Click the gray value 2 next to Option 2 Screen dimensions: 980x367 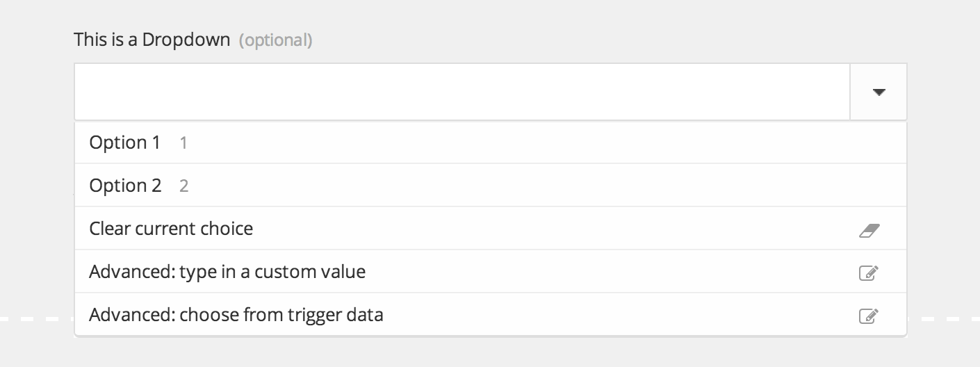pos(184,186)
